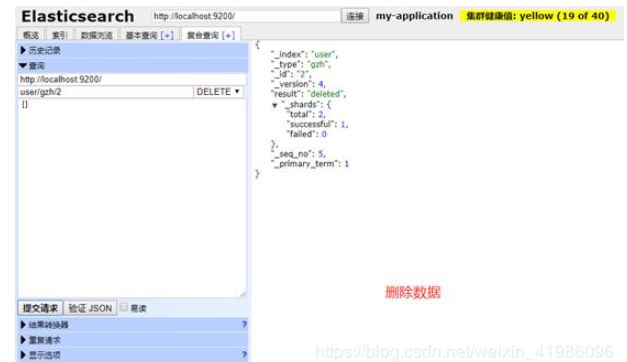Focus the top cluster URL address field

click(245, 16)
